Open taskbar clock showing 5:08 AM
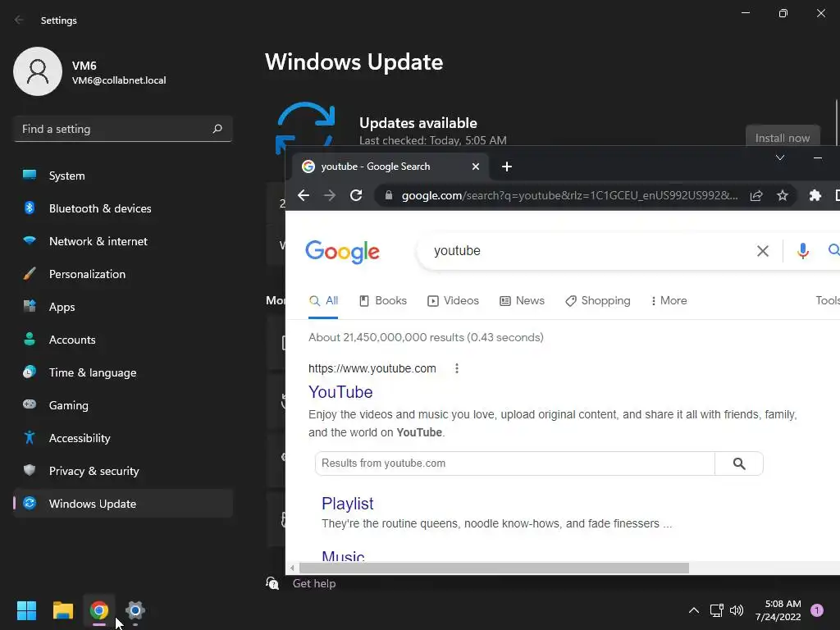This screenshot has width=840, height=630. pos(778,610)
